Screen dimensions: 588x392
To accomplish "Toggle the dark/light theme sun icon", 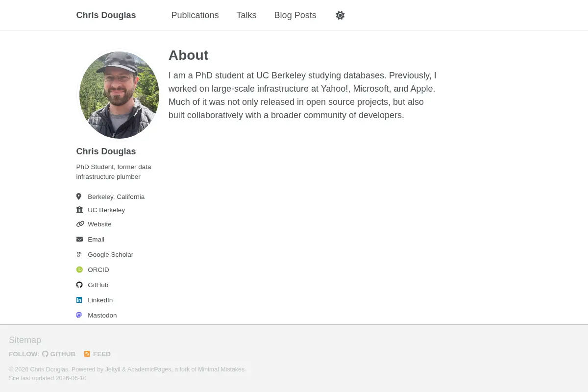I will click(x=340, y=15).
